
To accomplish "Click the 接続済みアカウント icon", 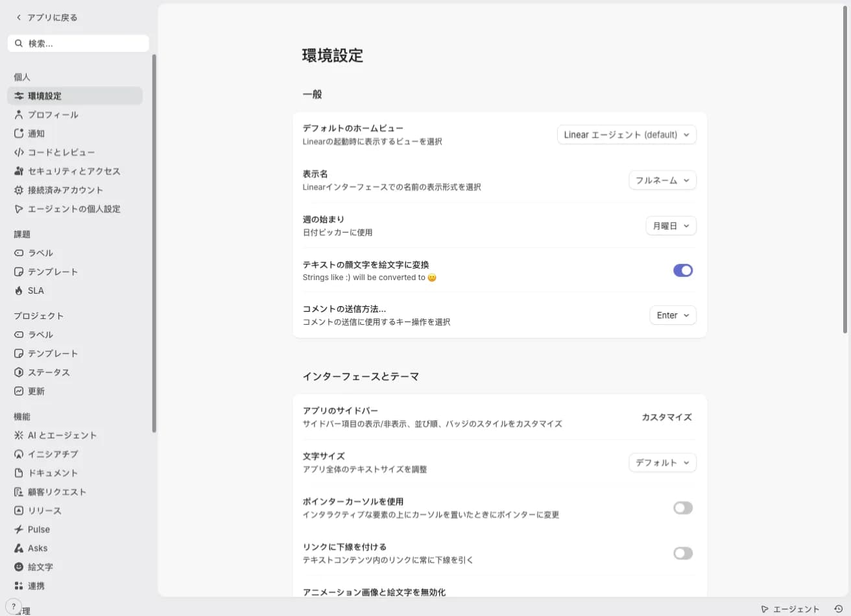I will click(19, 190).
